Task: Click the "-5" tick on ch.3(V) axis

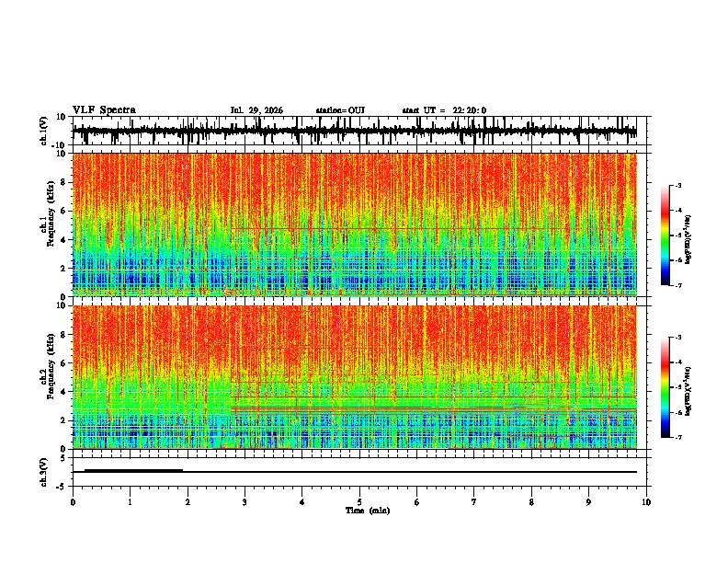Action: click(x=62, y=487)
